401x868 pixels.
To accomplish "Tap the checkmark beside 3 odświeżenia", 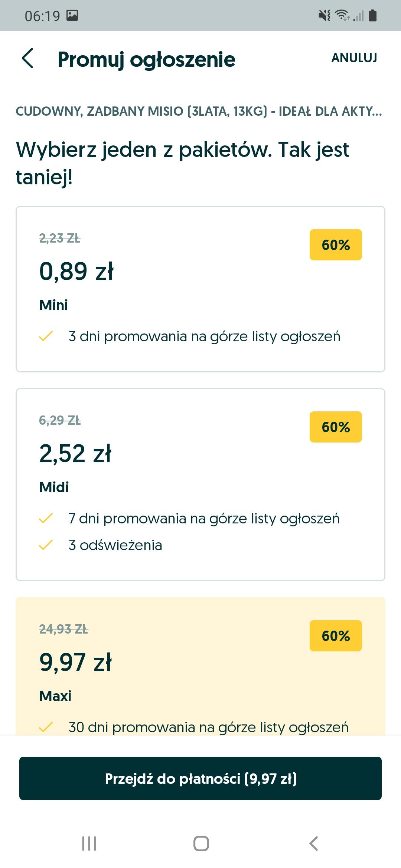I will [x=46, y=545].
